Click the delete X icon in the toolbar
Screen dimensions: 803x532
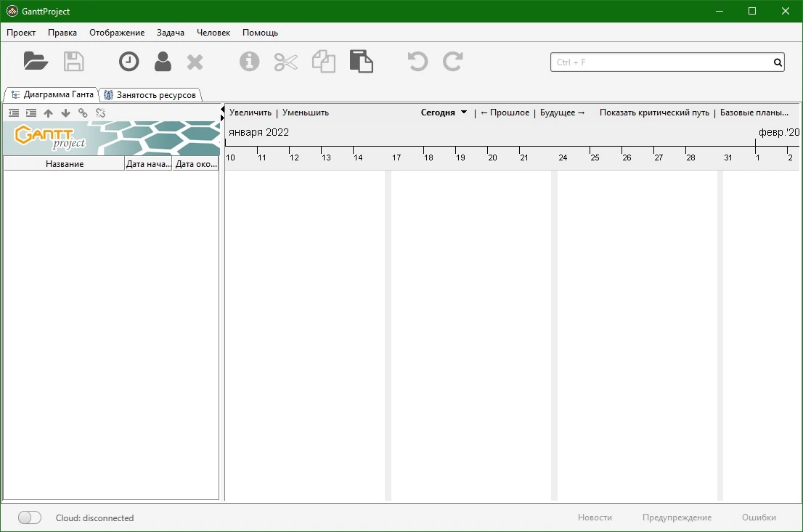(x=195, y=62)
